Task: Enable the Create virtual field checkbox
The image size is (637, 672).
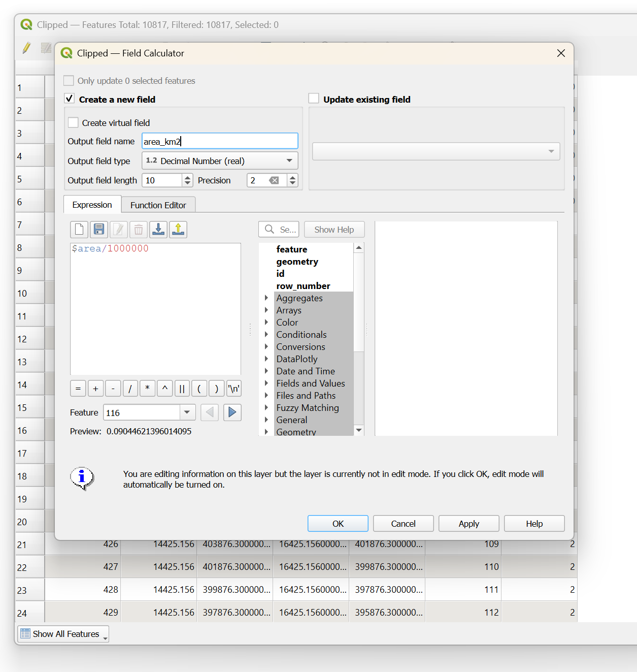Action: click(74, 123)
